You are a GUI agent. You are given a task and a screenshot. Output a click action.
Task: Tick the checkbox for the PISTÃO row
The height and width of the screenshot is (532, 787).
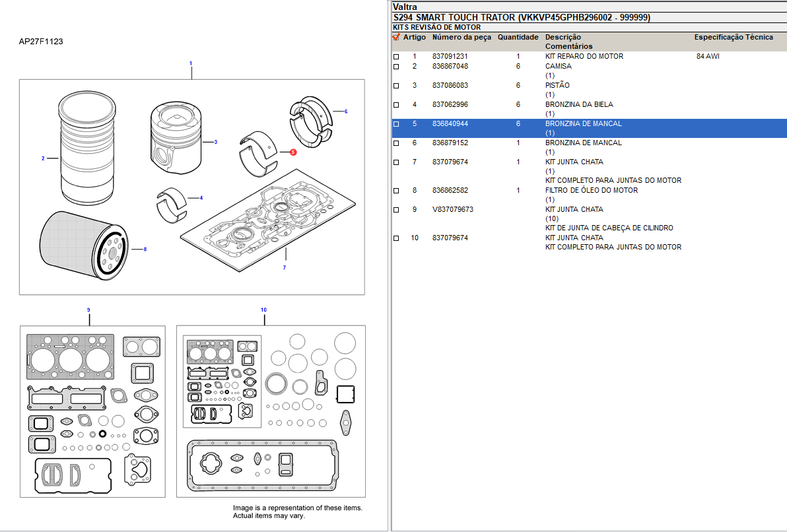point(396,86)
